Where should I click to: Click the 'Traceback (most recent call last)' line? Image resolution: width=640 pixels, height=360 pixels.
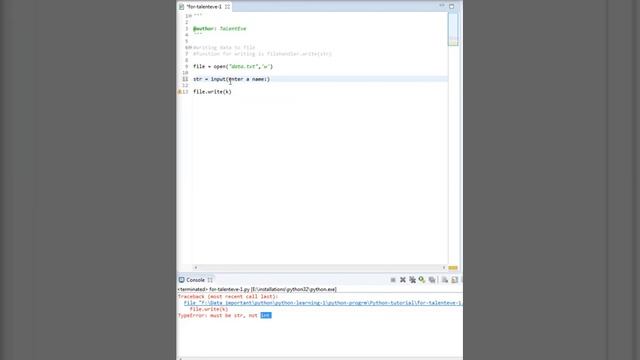(x=228, y=296)
